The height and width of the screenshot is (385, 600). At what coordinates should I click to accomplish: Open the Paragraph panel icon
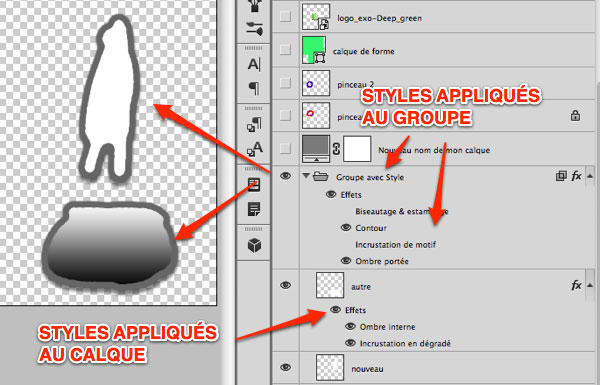coord(254,88)
